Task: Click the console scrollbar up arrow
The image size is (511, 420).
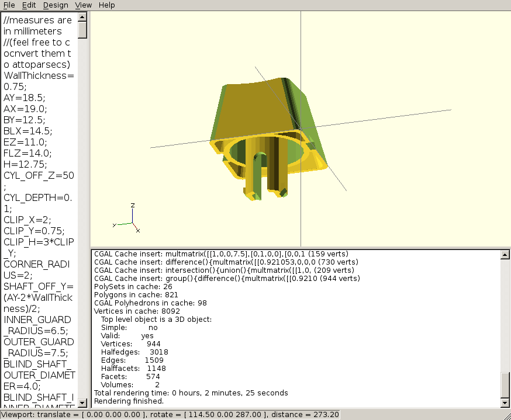Action: [x=505, y=255]
